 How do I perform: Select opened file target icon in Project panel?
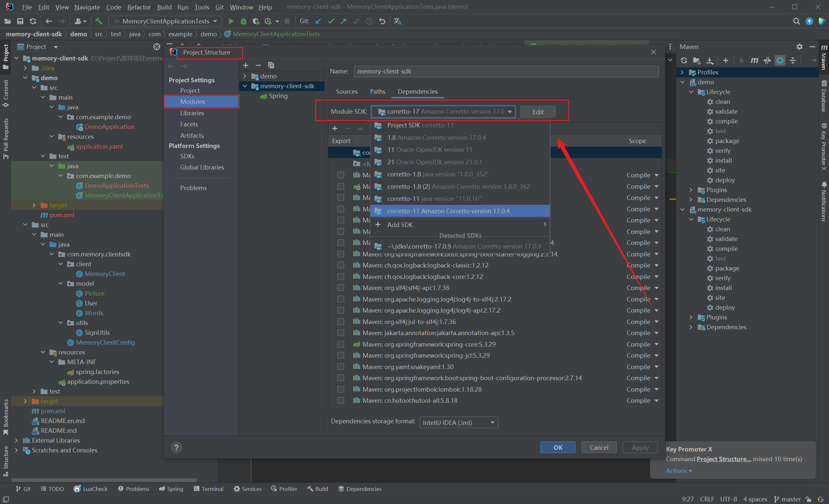point(156,47)
